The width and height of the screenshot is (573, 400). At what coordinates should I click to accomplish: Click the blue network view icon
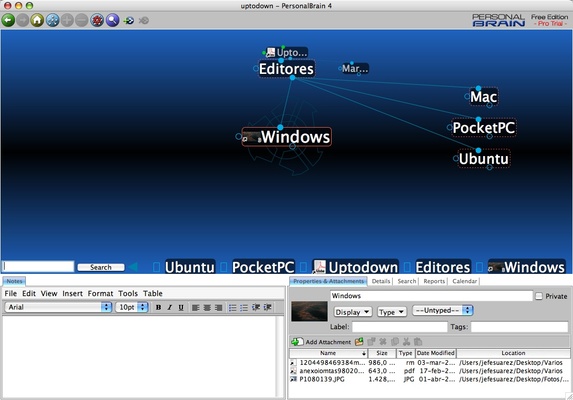[x=52, y=20]
